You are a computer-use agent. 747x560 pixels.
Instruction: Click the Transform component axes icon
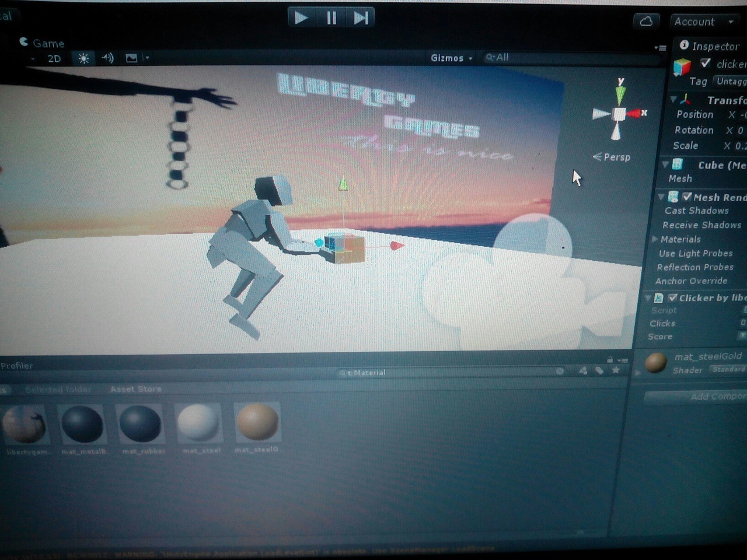[x=686, y=100]
